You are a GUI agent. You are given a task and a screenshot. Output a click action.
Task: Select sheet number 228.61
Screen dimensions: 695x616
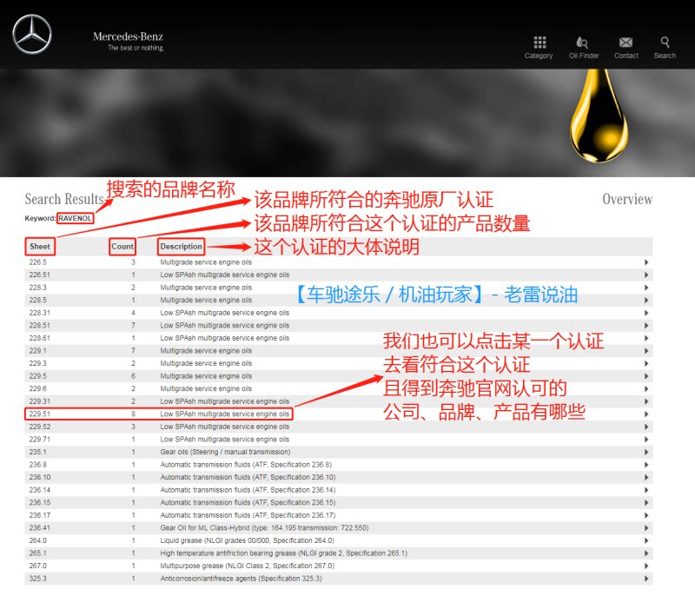tap(39, 338)
